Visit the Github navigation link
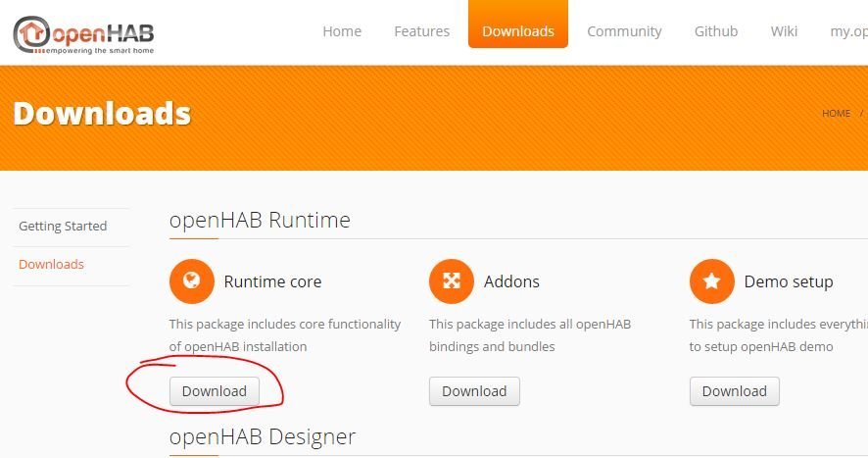Viewport: 868px width, 458px height. 716,31
